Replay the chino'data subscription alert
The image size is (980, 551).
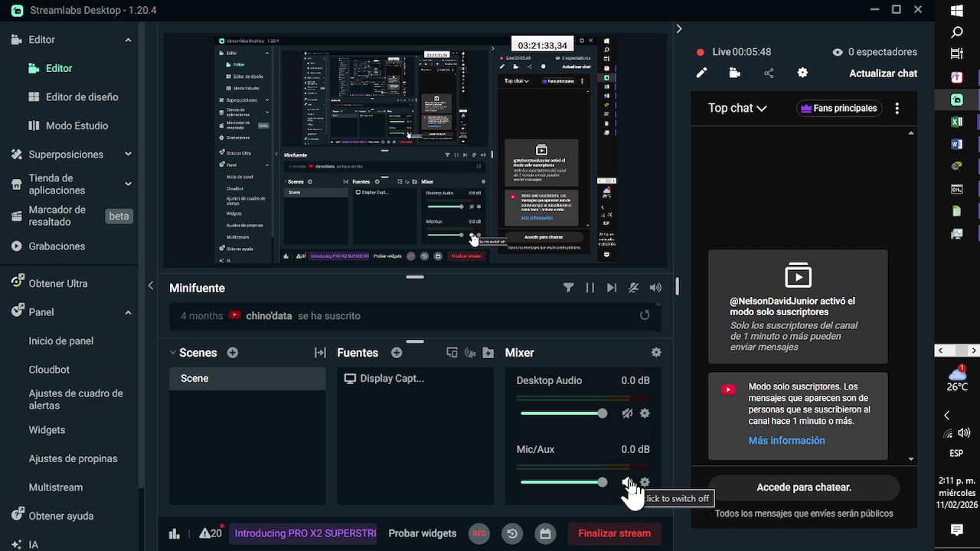(x=645, y=315)
